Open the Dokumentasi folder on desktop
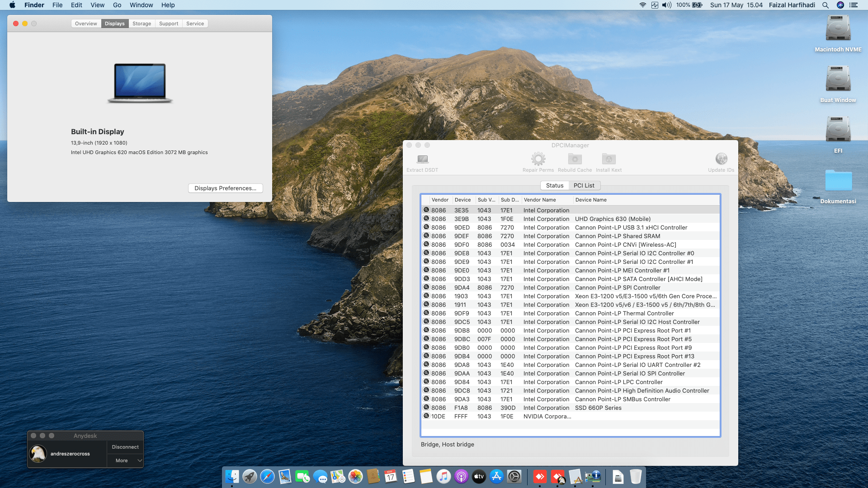The image size is (868, 488). tap(838, 181)
